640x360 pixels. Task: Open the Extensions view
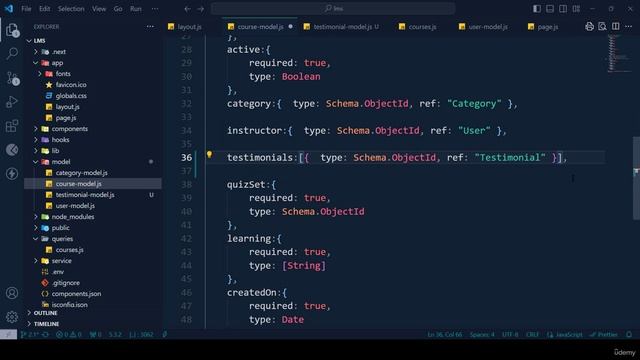[12, 126]
